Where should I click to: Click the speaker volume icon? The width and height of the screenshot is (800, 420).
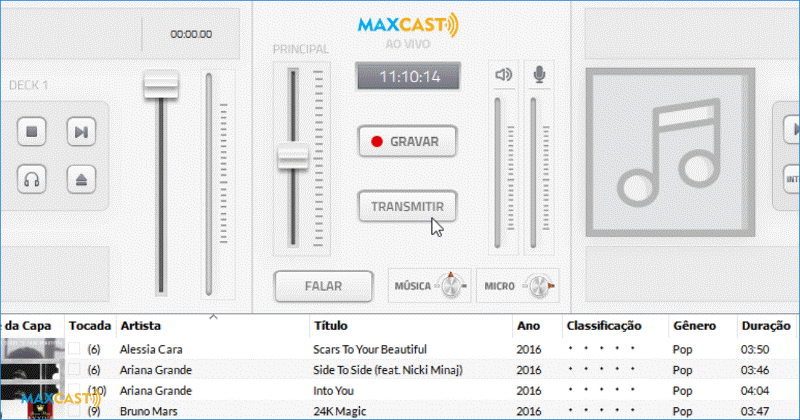coord(504,75)
